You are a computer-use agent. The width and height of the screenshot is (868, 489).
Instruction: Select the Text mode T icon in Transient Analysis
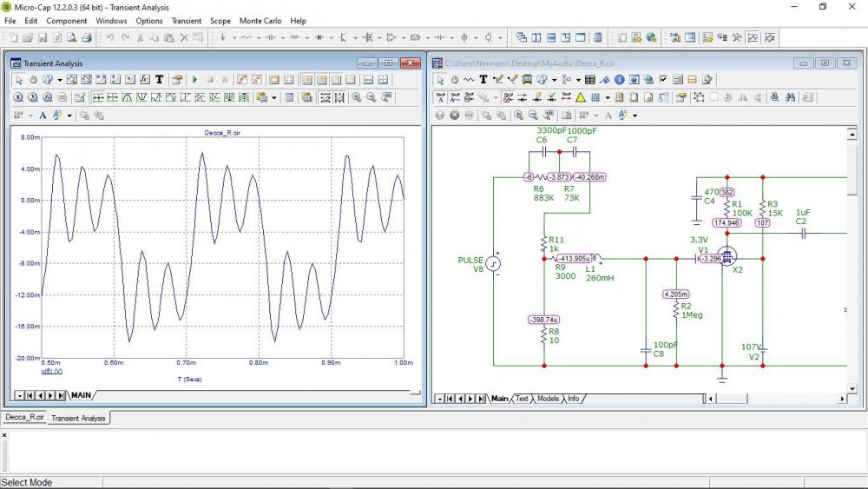[x=160, y=79]
